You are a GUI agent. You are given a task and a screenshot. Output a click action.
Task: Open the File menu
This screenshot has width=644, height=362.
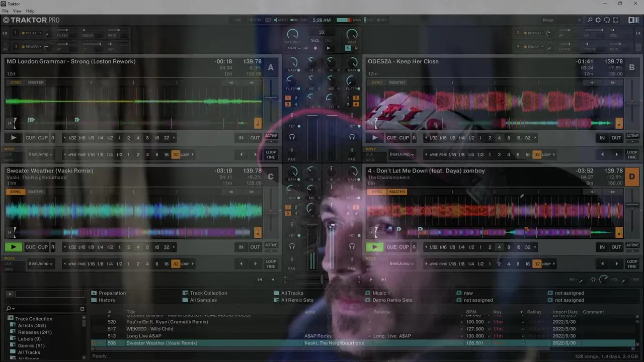coord(6,11)
